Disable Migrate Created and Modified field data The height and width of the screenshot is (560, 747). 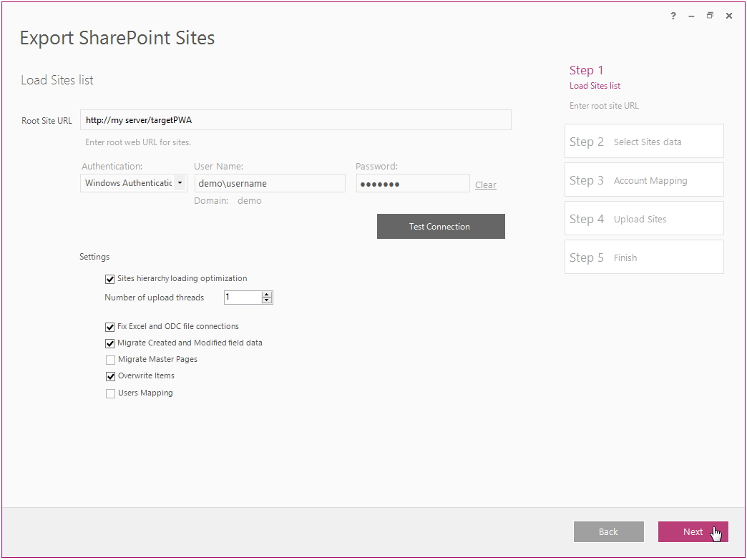(110, 343)
